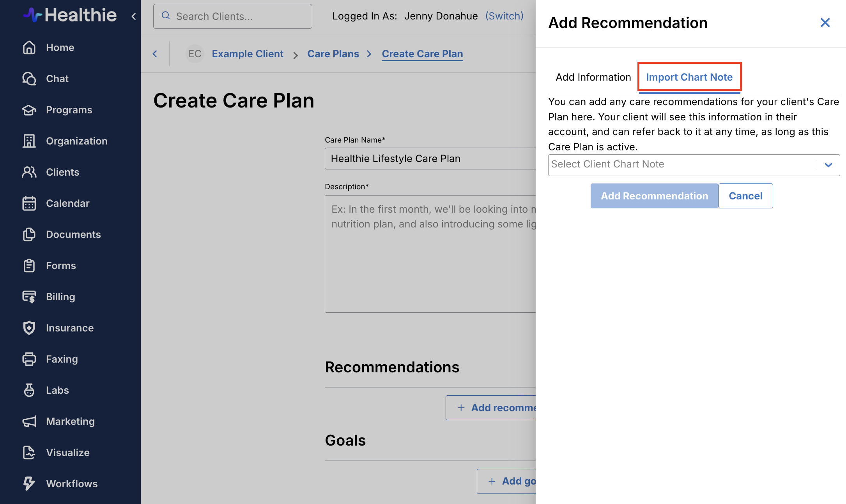
Task: Select the Import Chart Note tab
Action: 689,77
